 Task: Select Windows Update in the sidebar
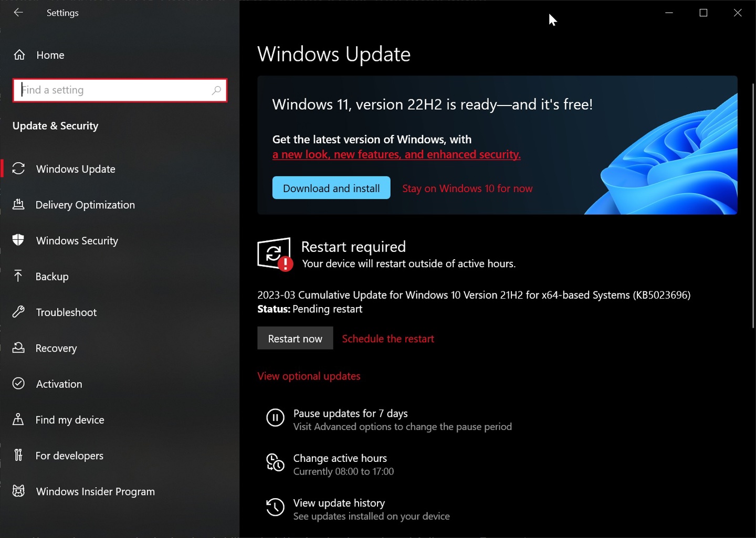tap(75, 169)
